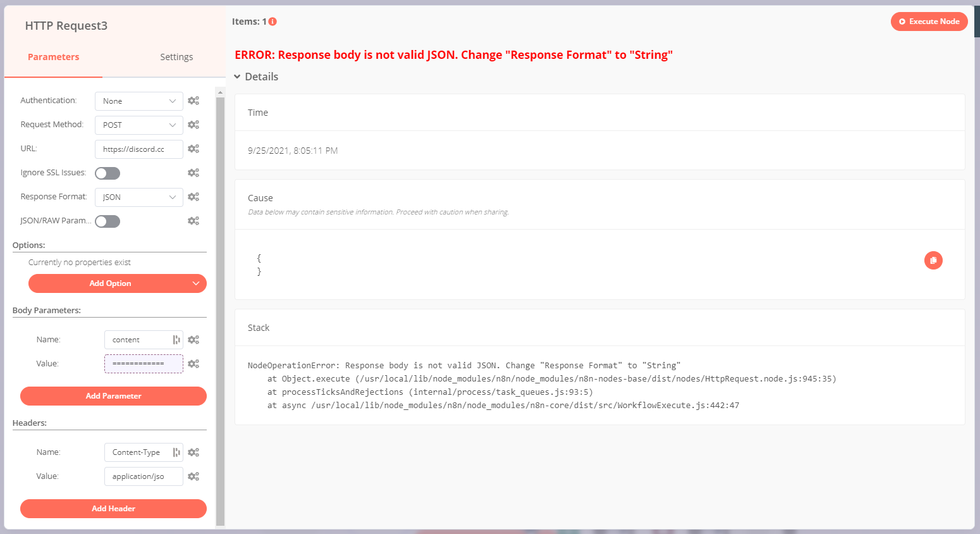Open the Authentication dropdown
This screenshot has width=980, height=534.
(x=138, y=101)
